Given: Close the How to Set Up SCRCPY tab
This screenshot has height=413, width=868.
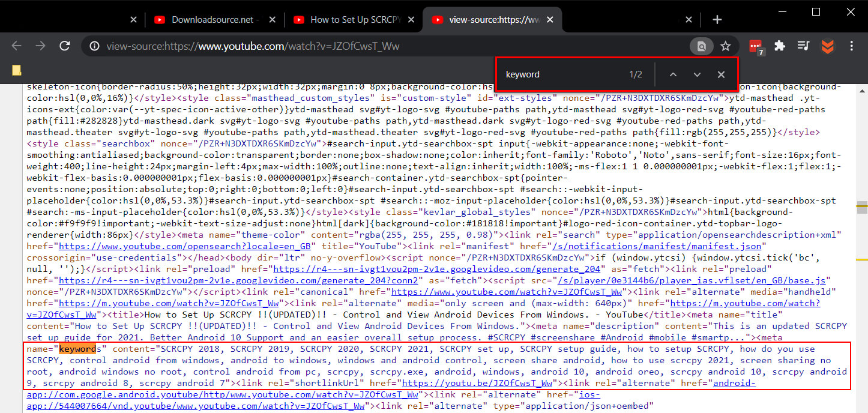Looking at the screenshot, I should (411, 20).
